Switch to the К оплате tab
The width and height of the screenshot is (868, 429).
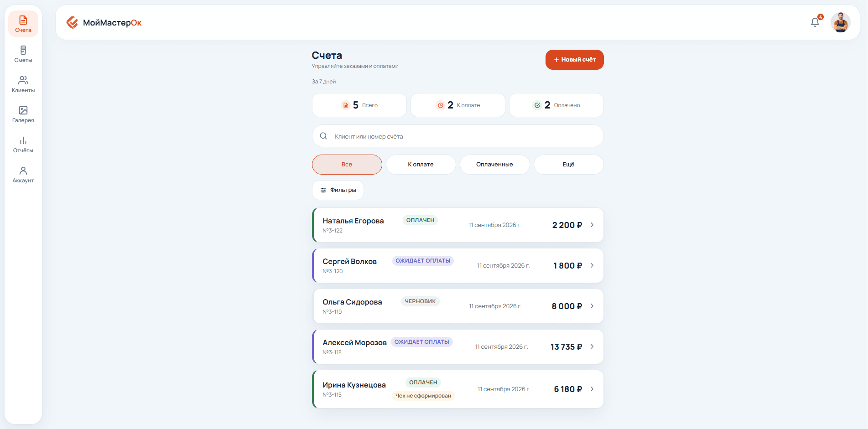pos(421,165)
